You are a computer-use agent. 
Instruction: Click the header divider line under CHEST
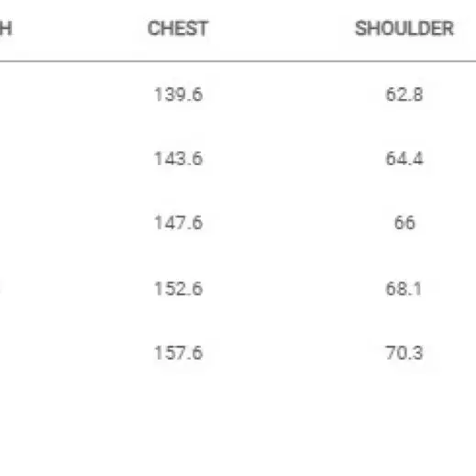click(x=178, y=61)
